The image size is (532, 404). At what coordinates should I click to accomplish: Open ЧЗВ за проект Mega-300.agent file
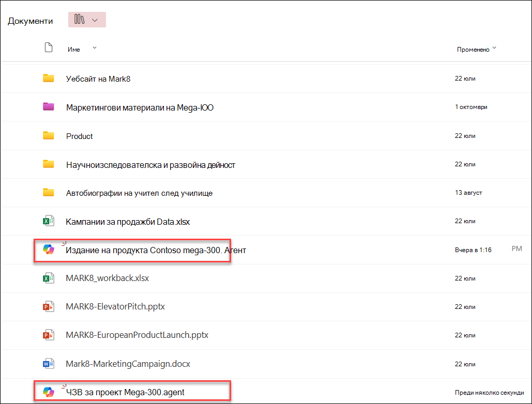pos(125,393)
